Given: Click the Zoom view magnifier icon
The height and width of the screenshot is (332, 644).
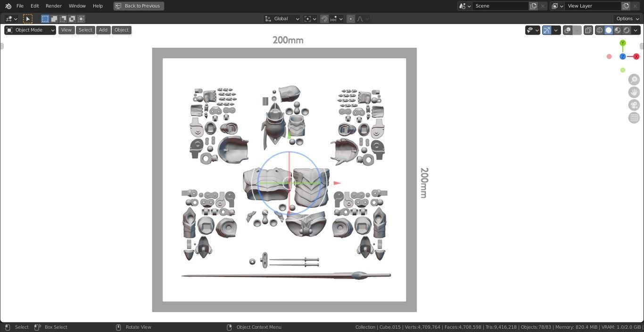Looking at the screenshot, I should [634, 80].
